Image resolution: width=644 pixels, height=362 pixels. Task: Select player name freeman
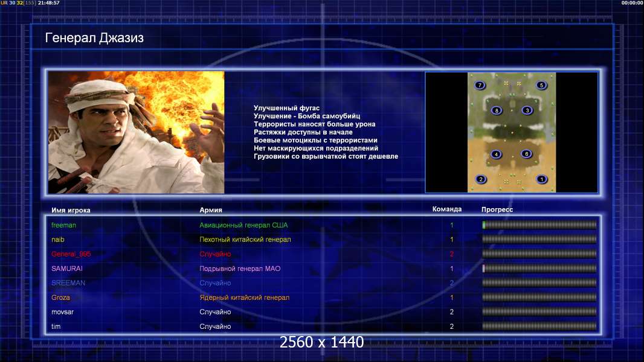point(63,225)
